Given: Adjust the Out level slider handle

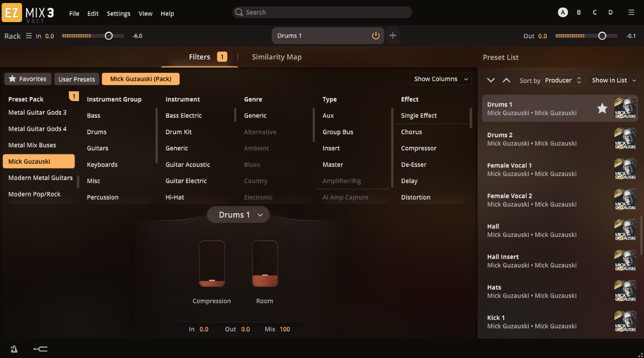Looking at the screenshot, I should 602,36.
